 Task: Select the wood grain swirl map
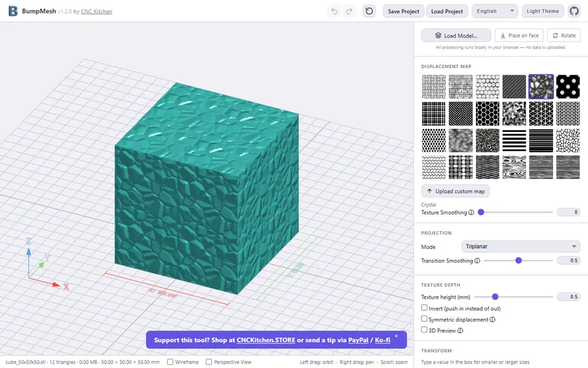coord(514,167)
